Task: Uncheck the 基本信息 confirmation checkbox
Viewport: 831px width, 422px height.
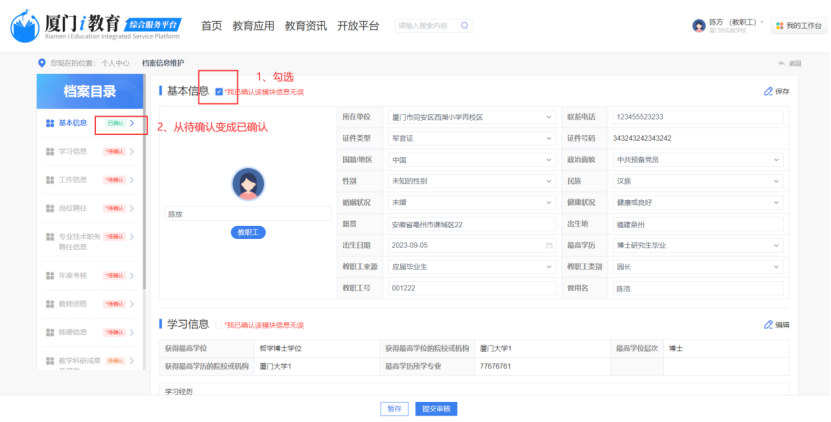Action: [219, 91]
